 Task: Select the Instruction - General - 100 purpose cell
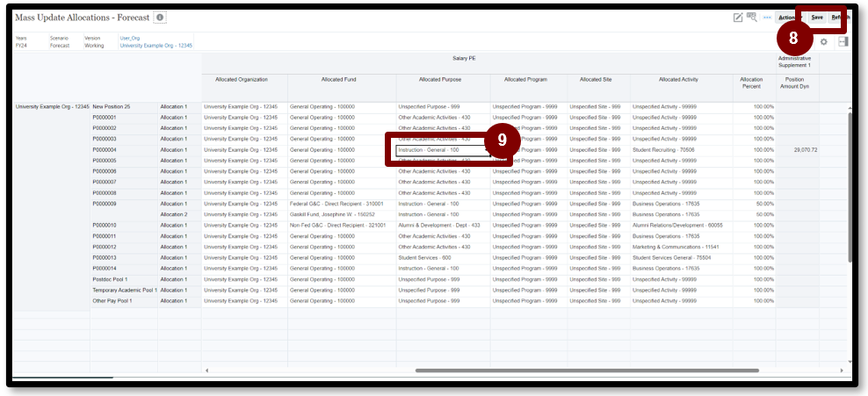pos(441,150)
